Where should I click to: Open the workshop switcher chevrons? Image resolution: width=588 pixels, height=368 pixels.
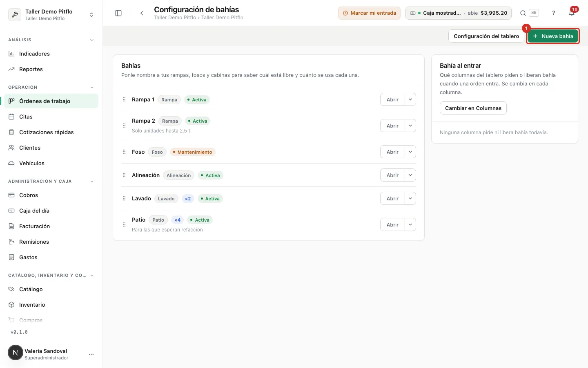[x=91, y=15]
